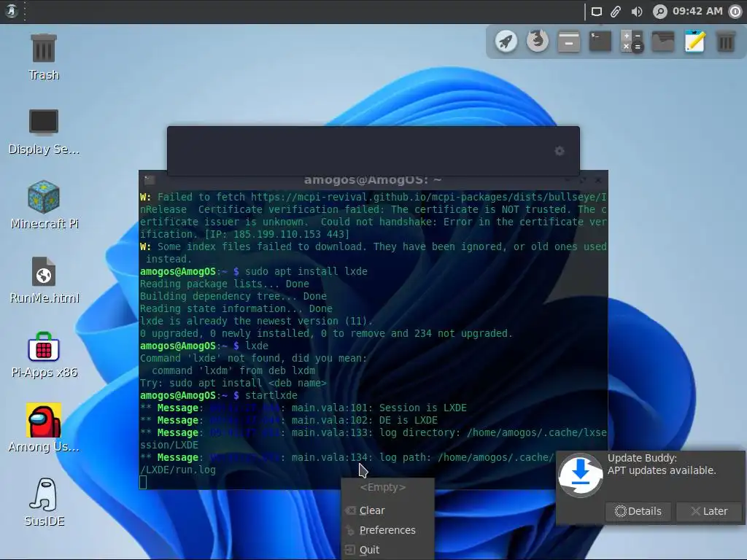Click the Update Buddy download icon
Viewport: 747px width, 560px height.
click(x=580, y=475)
